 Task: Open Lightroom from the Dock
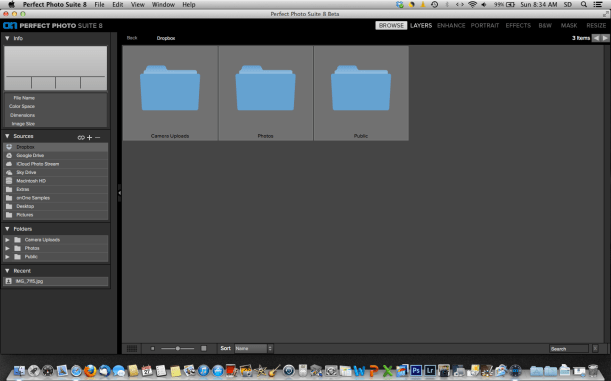click(x=430, y=370)
